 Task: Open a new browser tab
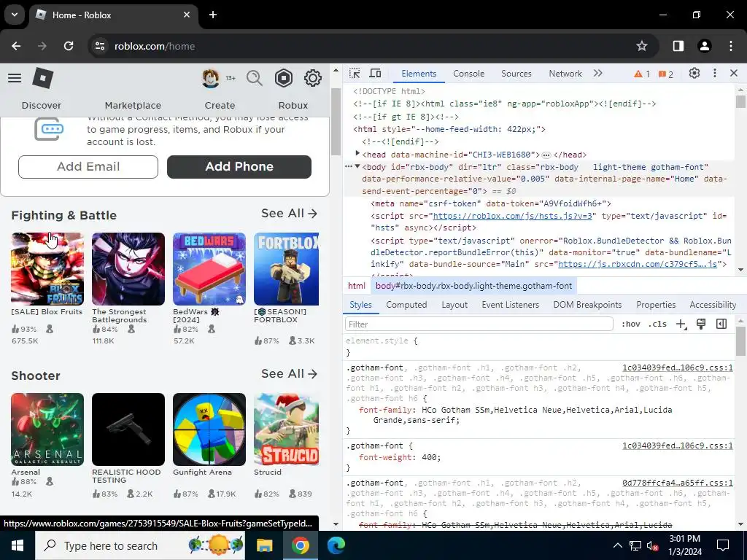[x=213, y=15]
